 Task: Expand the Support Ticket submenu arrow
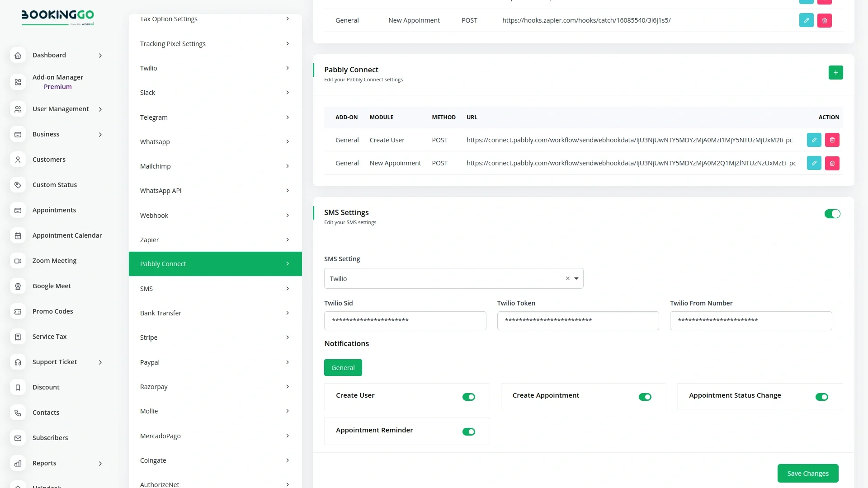pos(100,362)
